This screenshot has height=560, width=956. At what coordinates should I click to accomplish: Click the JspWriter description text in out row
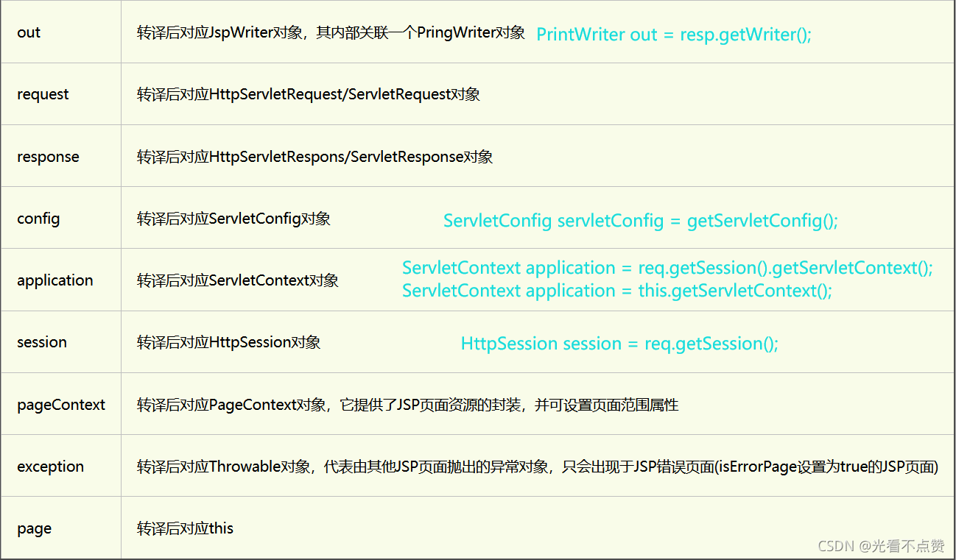[x=331, y=32]
